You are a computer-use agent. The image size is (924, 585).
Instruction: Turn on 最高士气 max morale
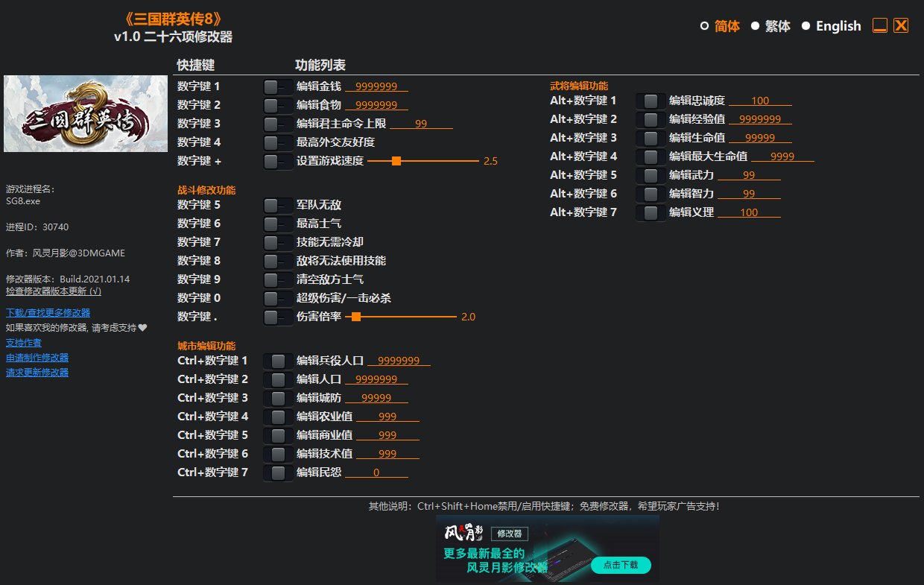(277, 223)
